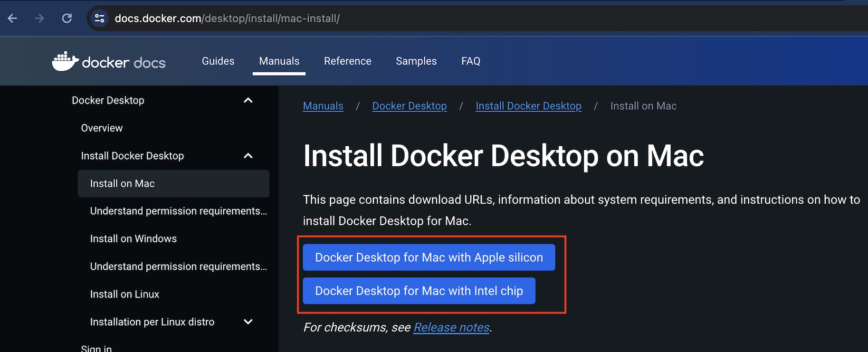Open the Docker docs whale logo
Image resolution: width=868 pixels, height=352 pixels.
click(x=109, y=62)
